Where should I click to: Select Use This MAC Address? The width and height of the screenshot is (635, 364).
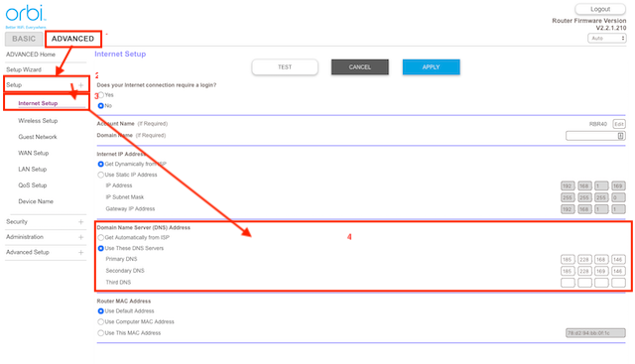tap(101, 333)
